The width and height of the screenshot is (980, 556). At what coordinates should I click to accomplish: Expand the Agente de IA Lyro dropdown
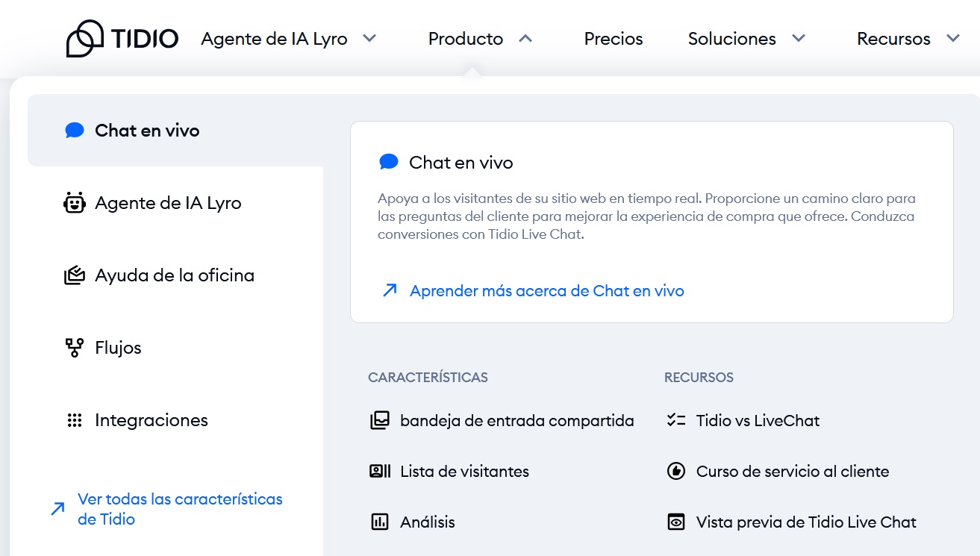369,38
